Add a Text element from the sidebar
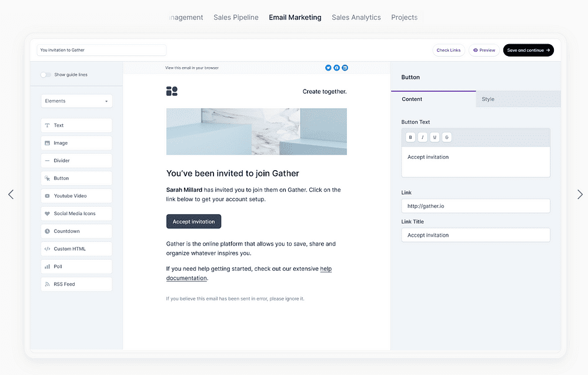This screenshot has height=375, width=588. 76,125
